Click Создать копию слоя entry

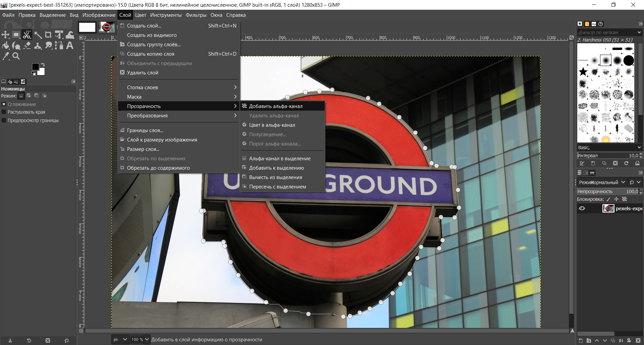pyautogui.click(x=179, y=54)
